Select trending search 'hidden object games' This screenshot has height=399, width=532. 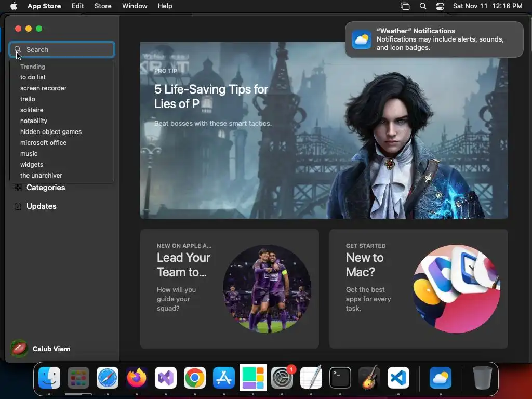51,131
